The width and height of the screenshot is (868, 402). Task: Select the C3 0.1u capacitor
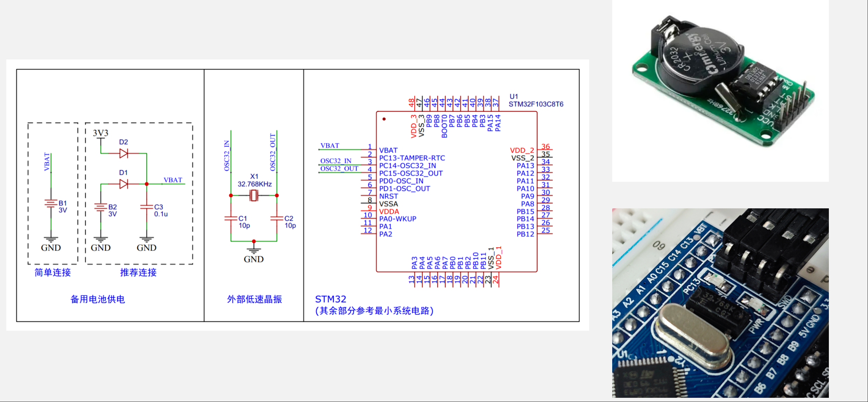(x=147, y=207)
